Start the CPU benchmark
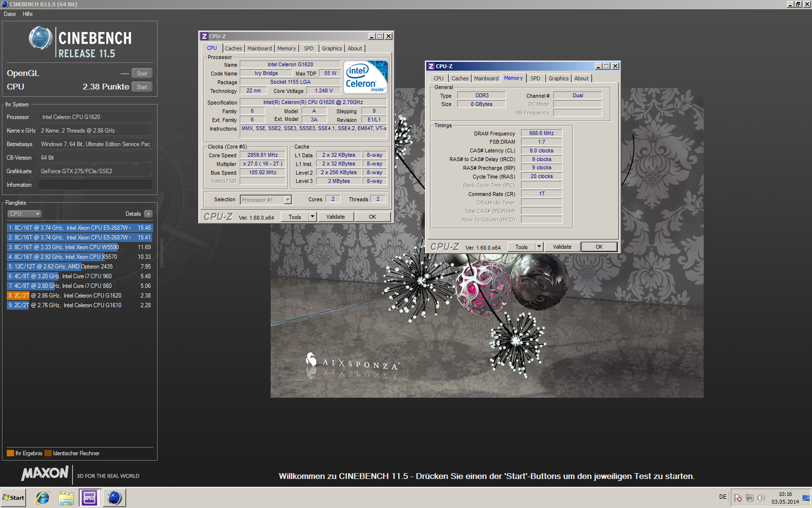Image resolution: width=812 pixels, height=508 pixels. point(142,87)
